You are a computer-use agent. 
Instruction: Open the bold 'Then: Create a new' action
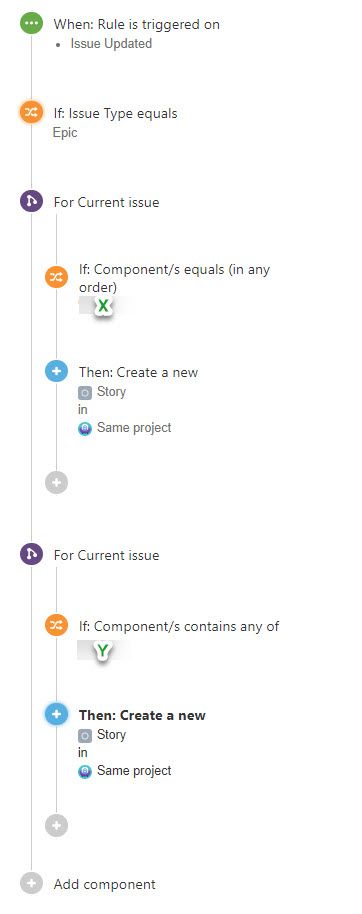coord(142,715)
